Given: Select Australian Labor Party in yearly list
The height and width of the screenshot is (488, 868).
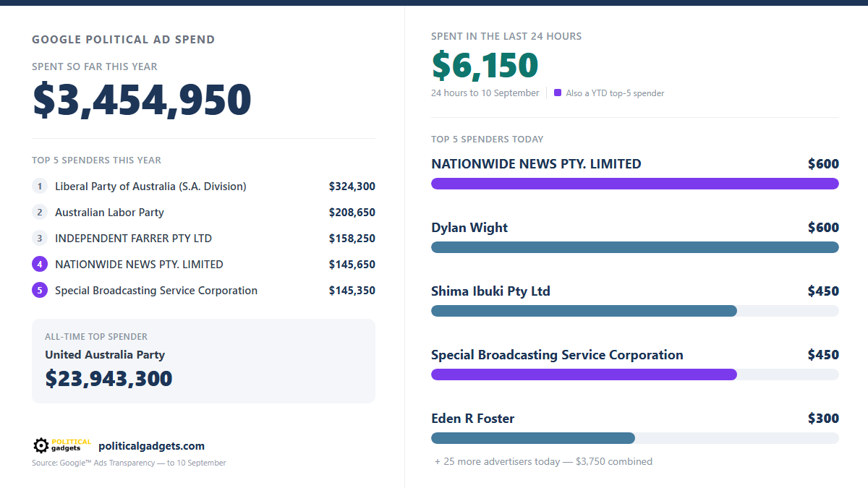Looking at the screenshot, I should [109, 213].
